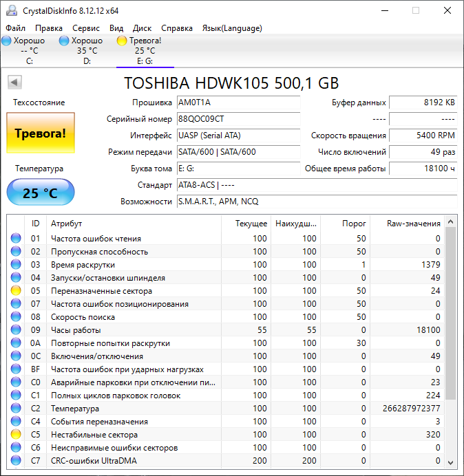Open the Вид menu
The image size is (464, 476).
pos(116,28)
